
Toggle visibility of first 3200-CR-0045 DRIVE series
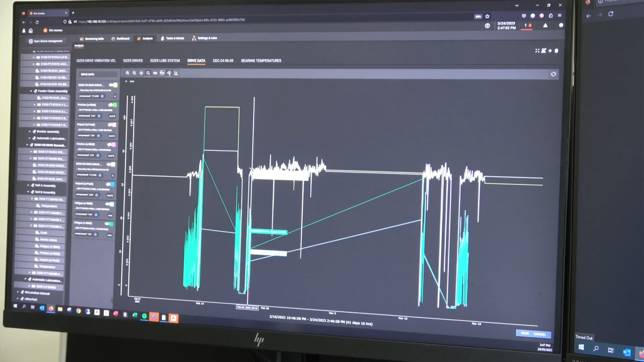(x=111, y=85)
